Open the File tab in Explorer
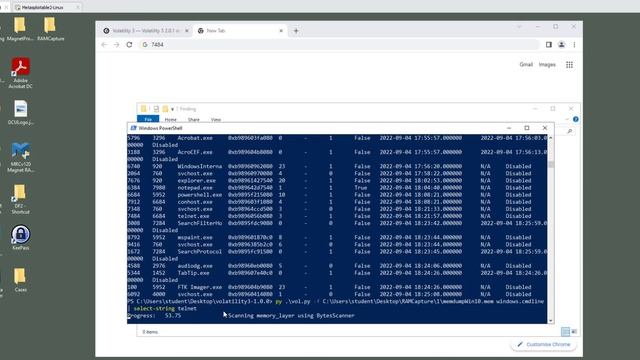 click(148, 119)
